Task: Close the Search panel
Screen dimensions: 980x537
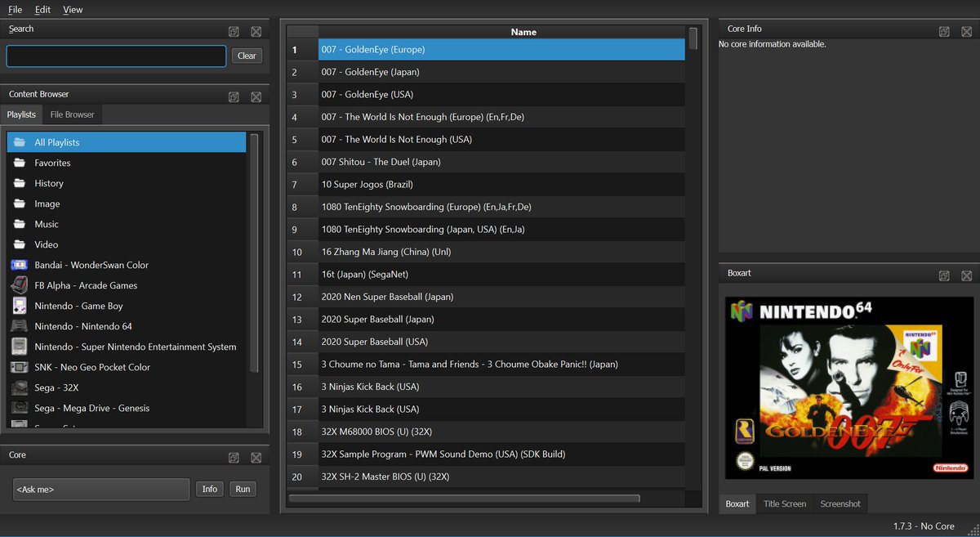Action: 256,31
